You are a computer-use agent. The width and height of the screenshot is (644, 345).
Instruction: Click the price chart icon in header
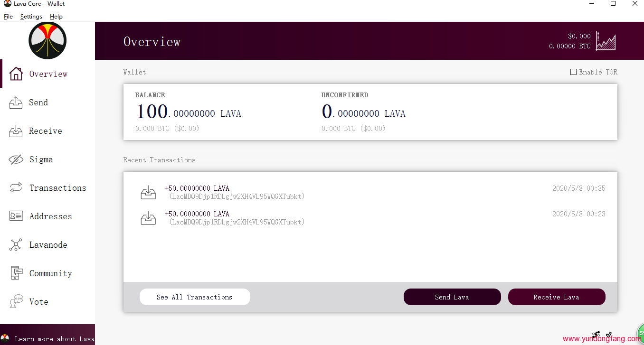click(x=606, y=41)
